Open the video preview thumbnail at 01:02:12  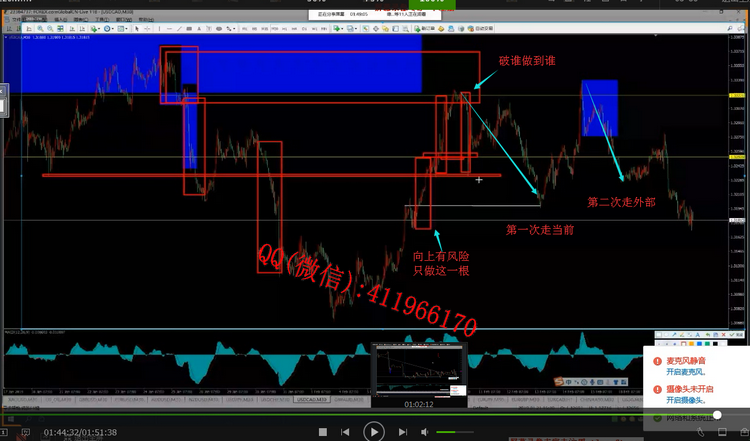point(419,370)
